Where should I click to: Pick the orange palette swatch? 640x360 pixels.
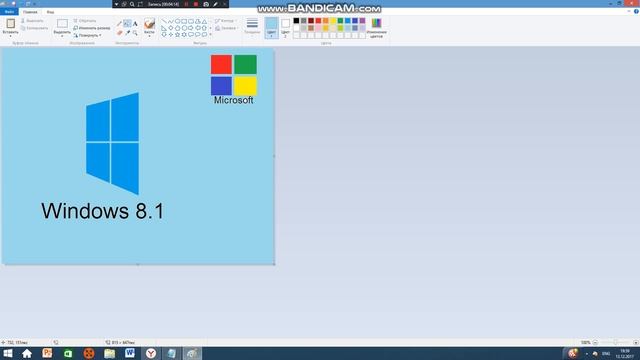[326, 21]
